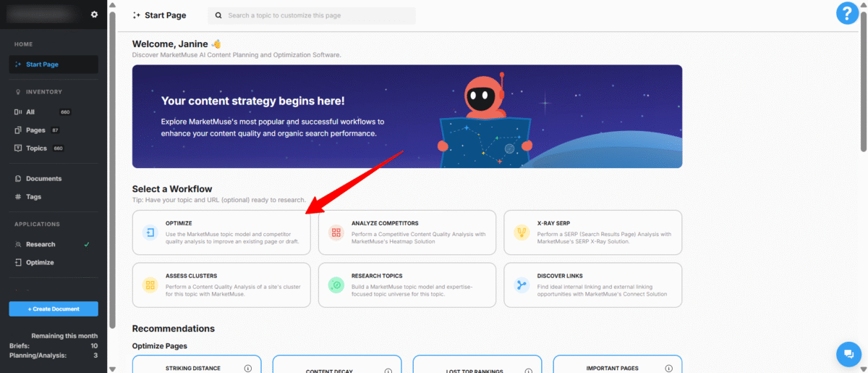Click the Start Page sparkle icon in header
Image resolution: width=868 pixels, height=373 pixels.
click(137, 15)
